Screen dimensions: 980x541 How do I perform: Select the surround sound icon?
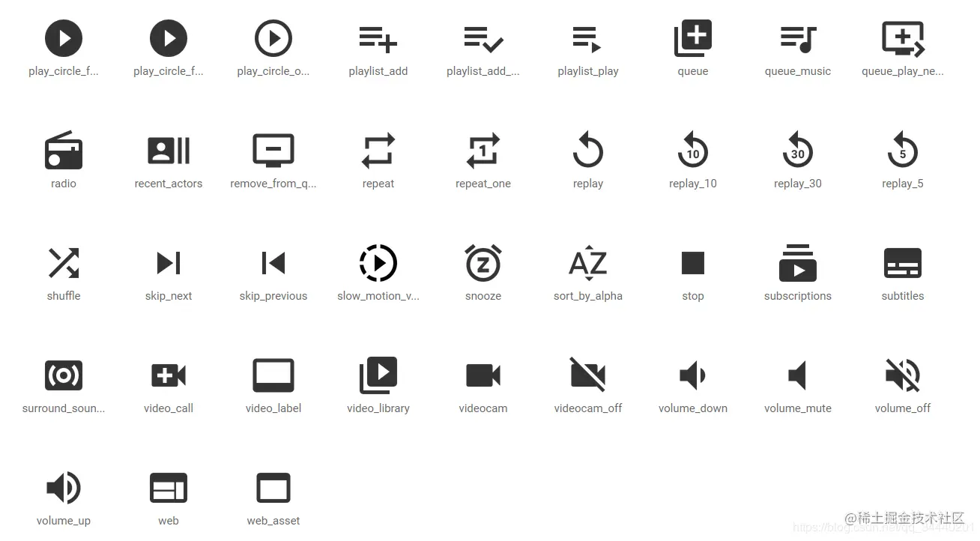point(64,375)
